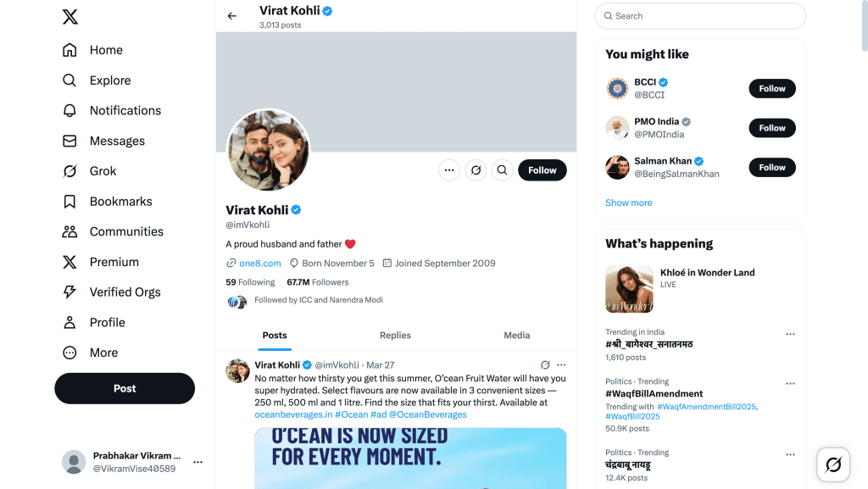Open Bookmarks in the sidebar
868x489 pixels.
click(x=120, y=202)
